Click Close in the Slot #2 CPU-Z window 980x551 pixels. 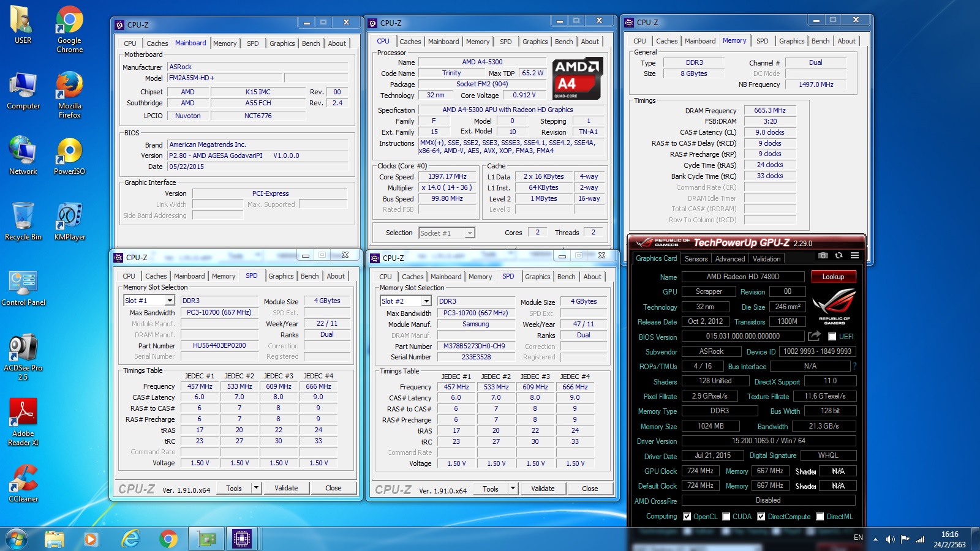[590, 489]
